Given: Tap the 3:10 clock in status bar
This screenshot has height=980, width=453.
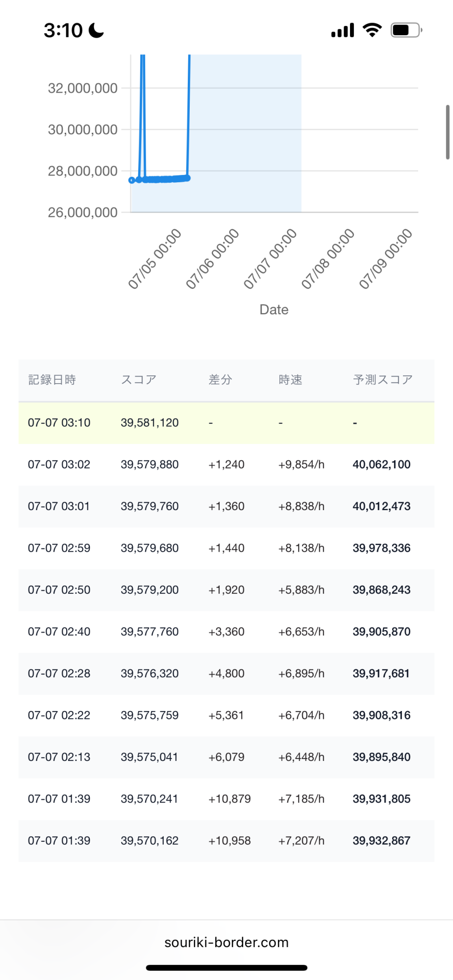Looking at the screenshot, I should point(63,30).
